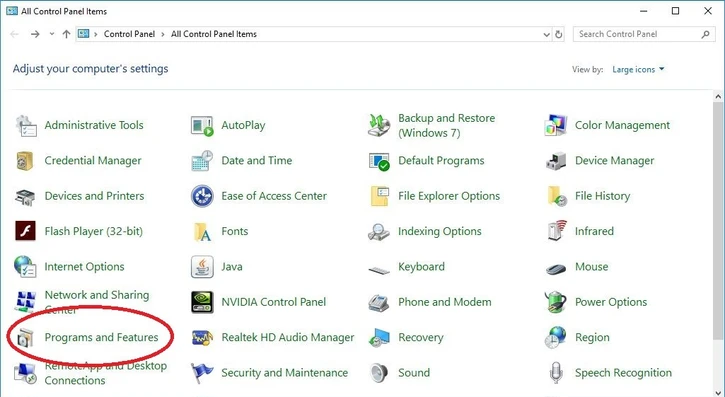The image size is (725, 397).
Task: Open File Explorer Options icon
Action: 379,196
